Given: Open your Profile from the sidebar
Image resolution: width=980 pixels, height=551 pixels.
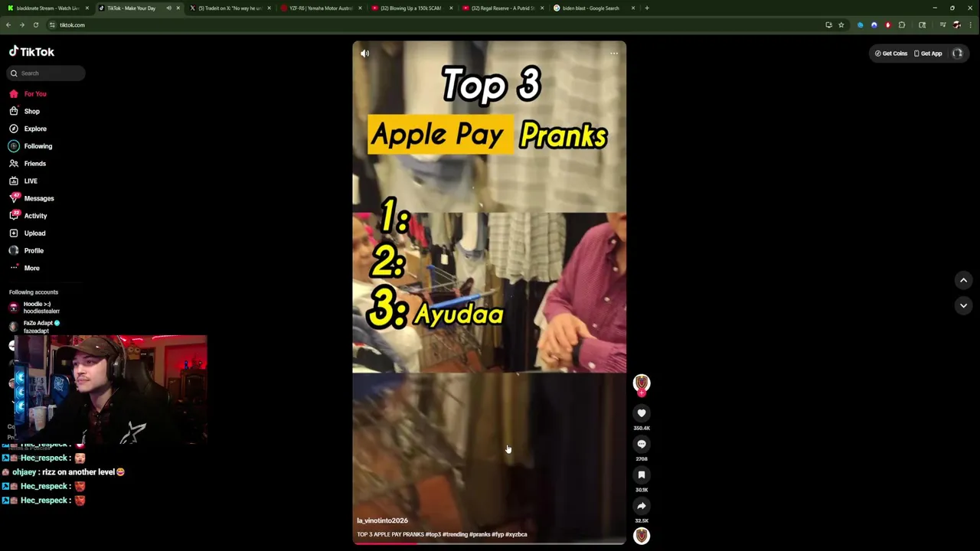Looking at the screenshot, I should coord(26,250).
